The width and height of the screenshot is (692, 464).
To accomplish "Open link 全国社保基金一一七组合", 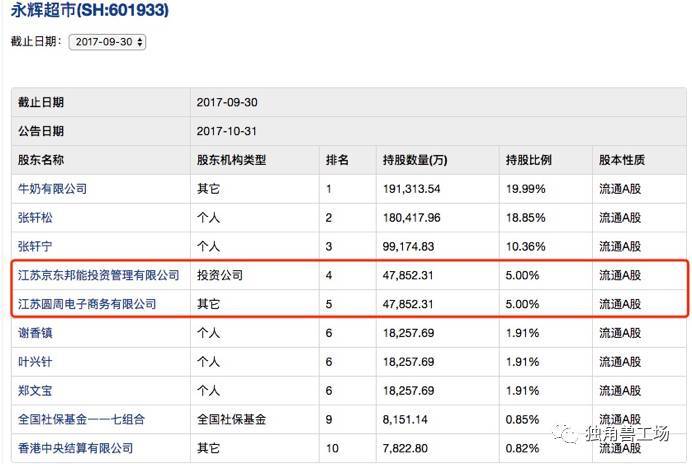I will coord(81,419).
